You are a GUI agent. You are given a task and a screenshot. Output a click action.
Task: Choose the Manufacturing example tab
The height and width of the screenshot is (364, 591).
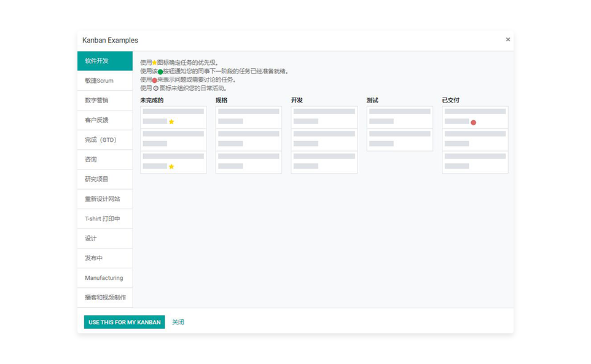click(x=105, y=278)
